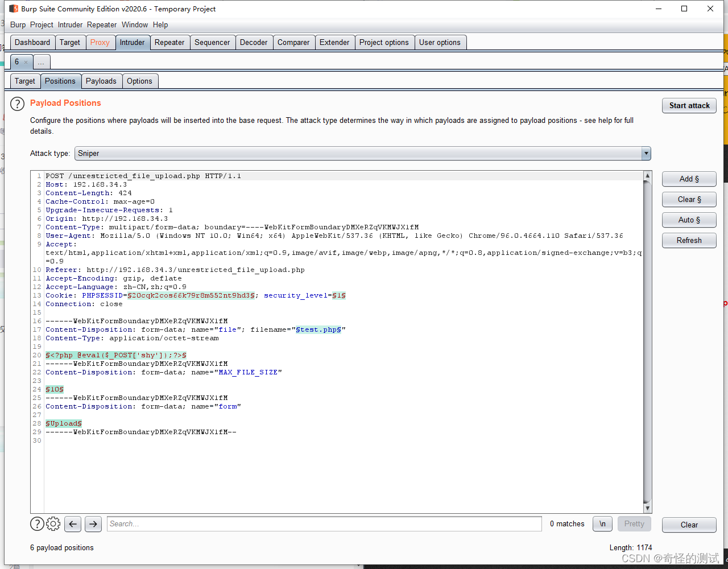Click the Start attack button
The width and height of the screenshot is (728, 569).
click(x=689, y=105)
